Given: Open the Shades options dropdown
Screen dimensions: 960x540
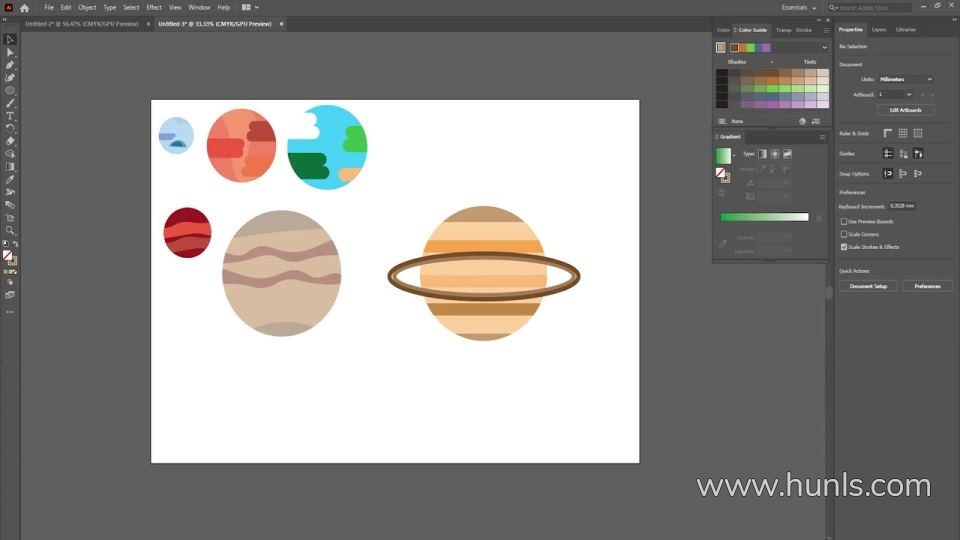Looking at the screenshot, I should (x=771, y=62).
